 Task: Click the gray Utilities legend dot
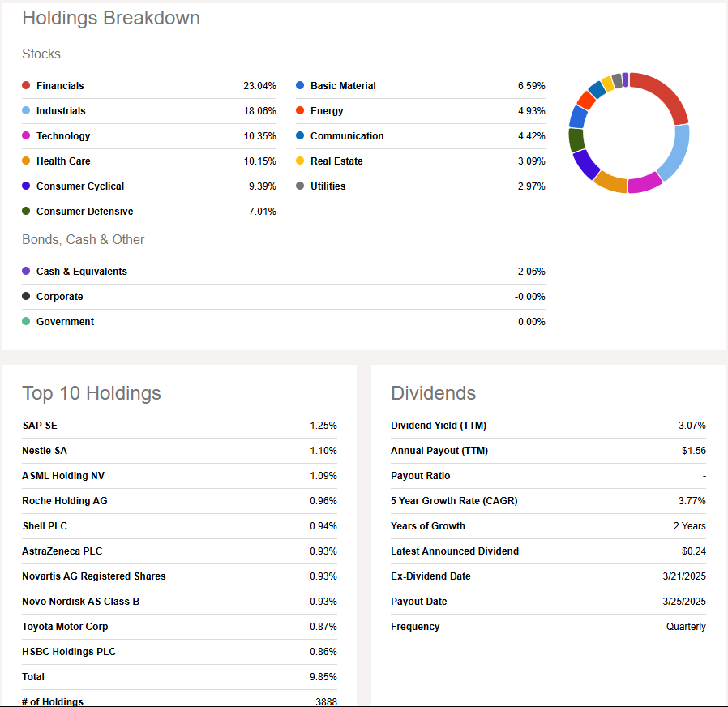coord(300,186)
